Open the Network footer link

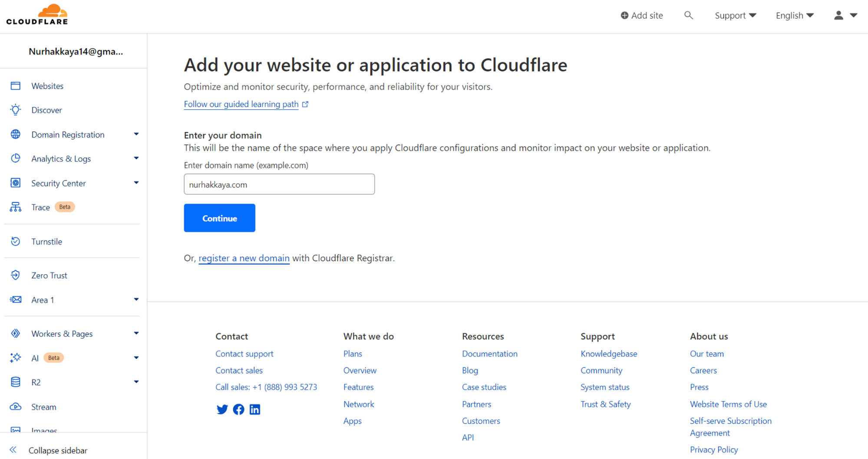[359, 404]
